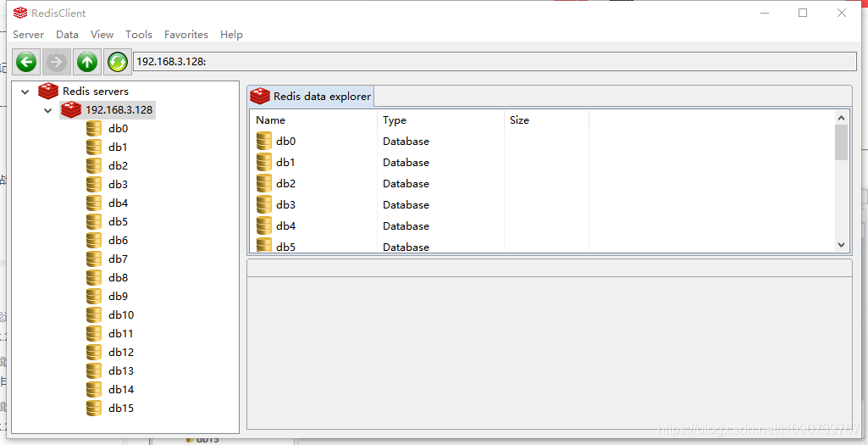Minimize the RedisClient window

(x=765, y=13)
